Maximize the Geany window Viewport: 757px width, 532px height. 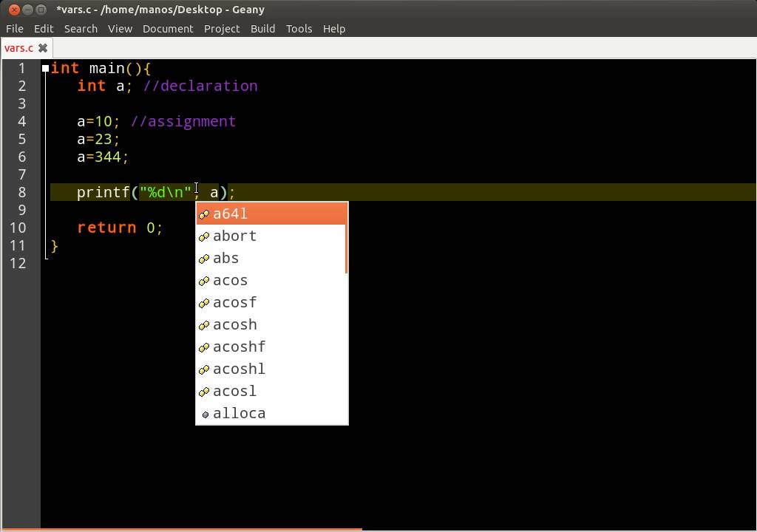[41, 9]
